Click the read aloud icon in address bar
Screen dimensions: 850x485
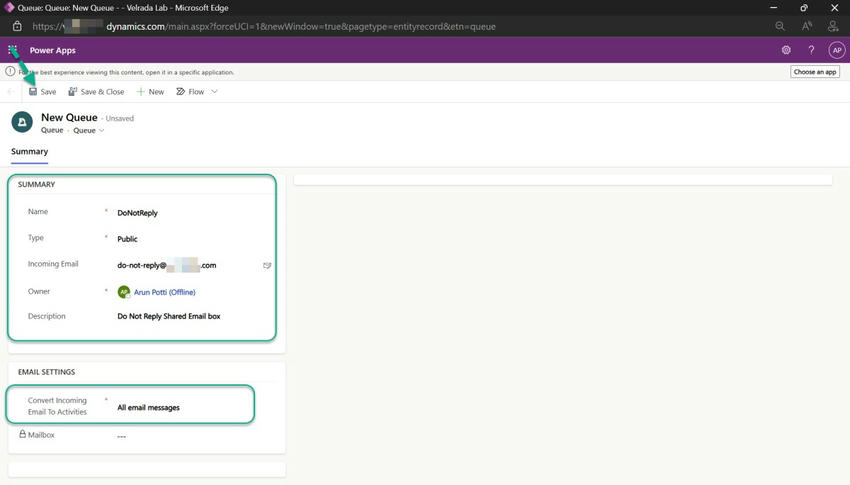pyautogui.click(x=807, y=26)
